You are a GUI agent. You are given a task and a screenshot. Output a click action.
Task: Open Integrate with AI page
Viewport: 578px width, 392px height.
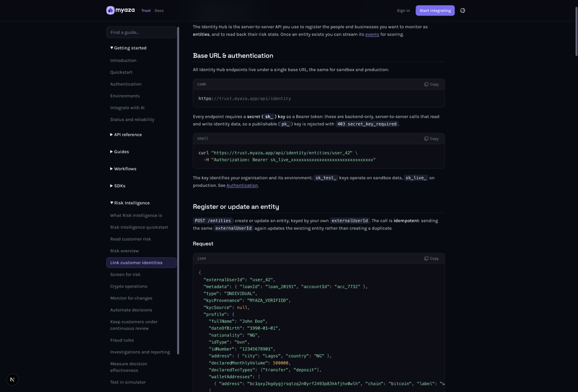coord(127,108)
